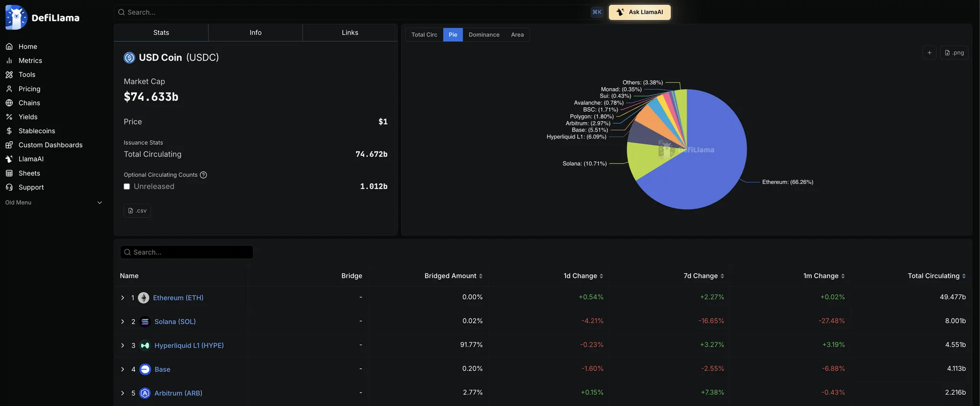980x406 pixels.
Task: Switch to the Info tab
Action: [255, 32]
